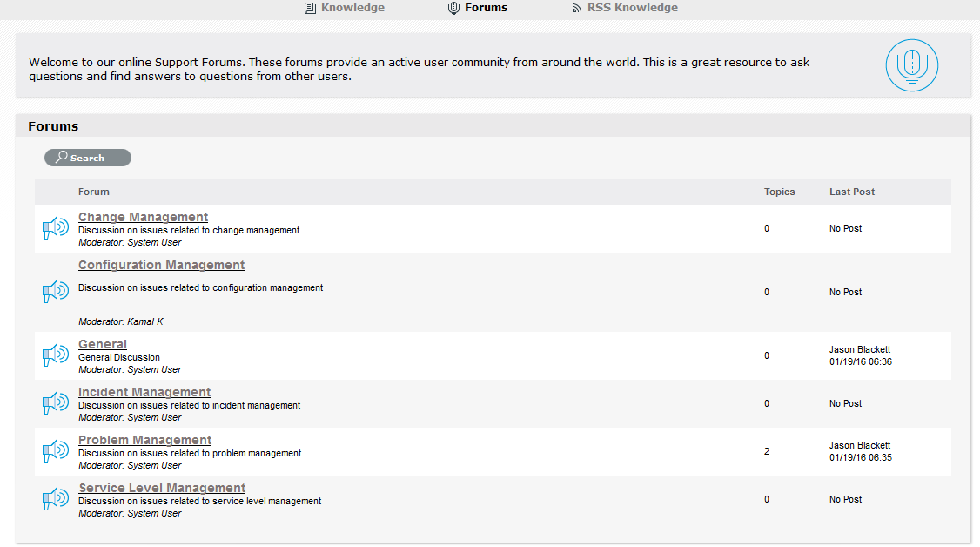Click megaphone icon next to General forum
This screenshot has width=980, height=547.
pos(56,355)
